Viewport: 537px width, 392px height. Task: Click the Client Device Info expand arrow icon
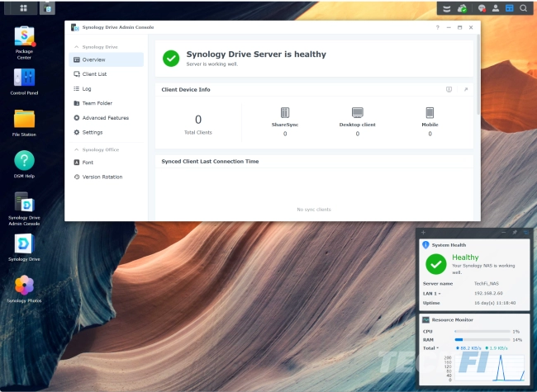pyautogui.click(x=466, y=89)
